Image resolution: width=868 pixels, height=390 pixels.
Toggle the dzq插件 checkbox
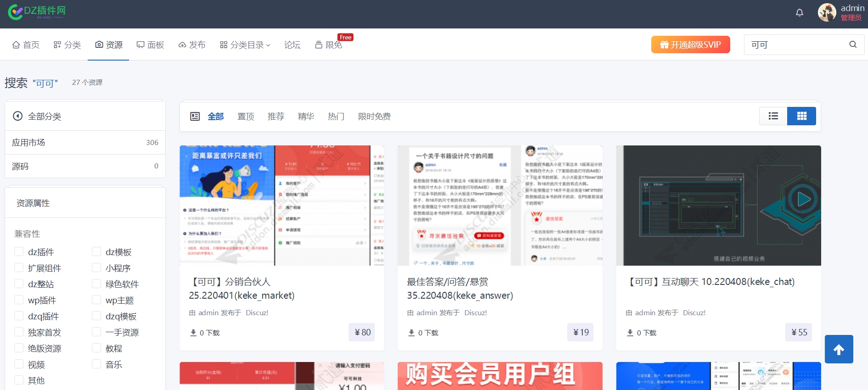[x=19, y=316]
